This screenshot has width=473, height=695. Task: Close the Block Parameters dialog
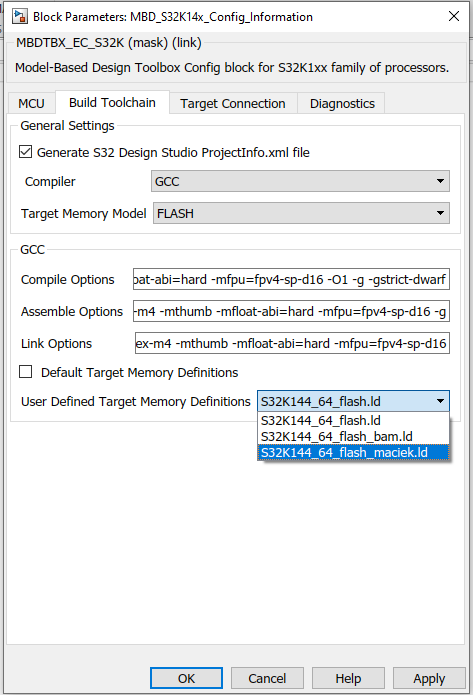[453, 16]
